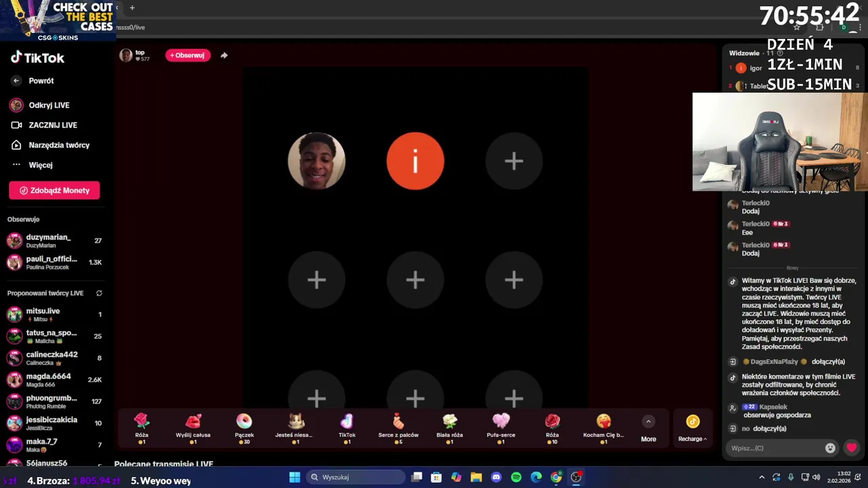Image resolution: width=868 pixels, height=488 pixels.
Task: Open followed channel duzymarian_
Action: pyautogui.click(x=54, y=241)
